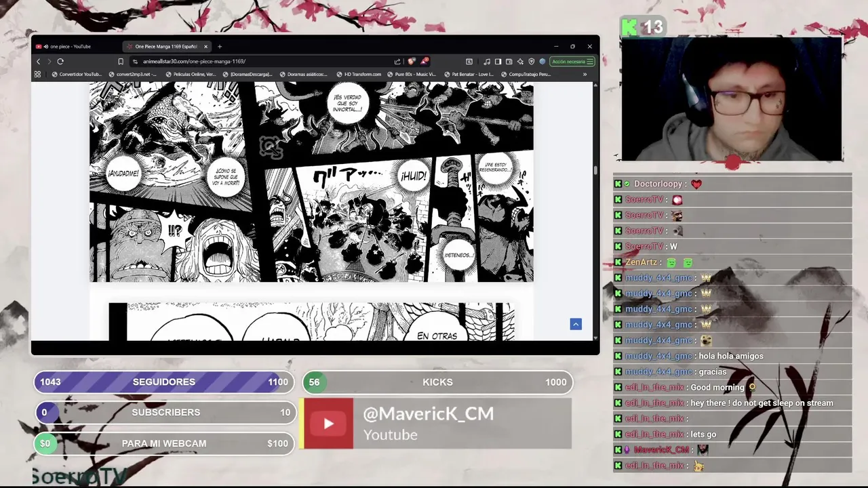Click the manga page image with ¡HUID! panel
This screenshot has height=488, width=868.
[311, 182]
